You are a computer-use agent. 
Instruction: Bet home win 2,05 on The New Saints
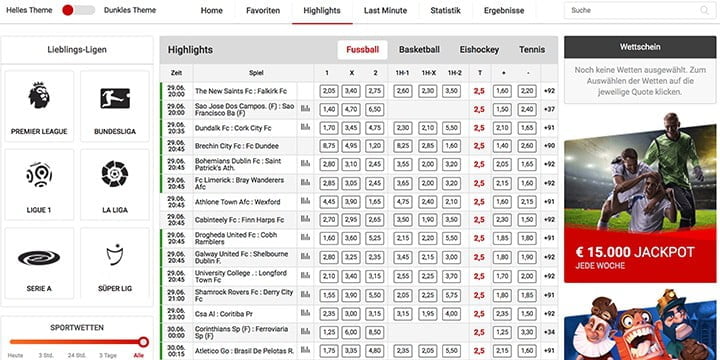pos(329,91)
